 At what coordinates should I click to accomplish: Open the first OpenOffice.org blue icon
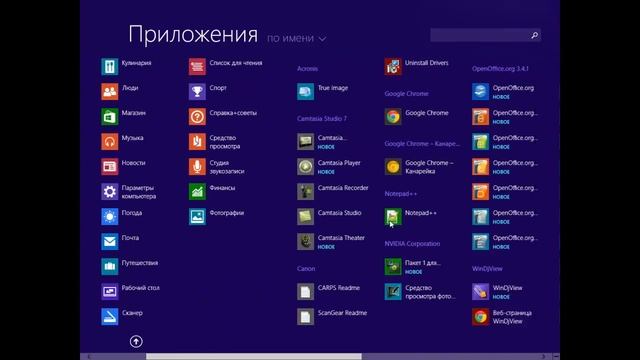480,91
